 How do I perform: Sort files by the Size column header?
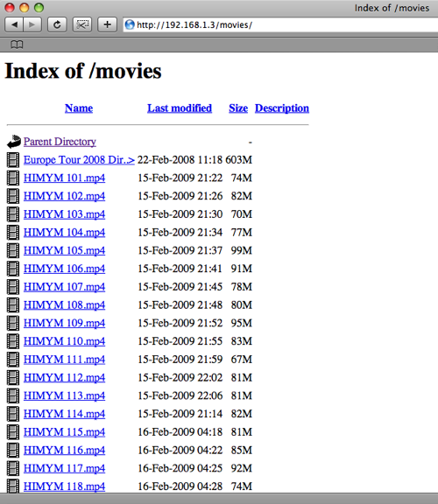pyautogui.click(x=238, y=108)
